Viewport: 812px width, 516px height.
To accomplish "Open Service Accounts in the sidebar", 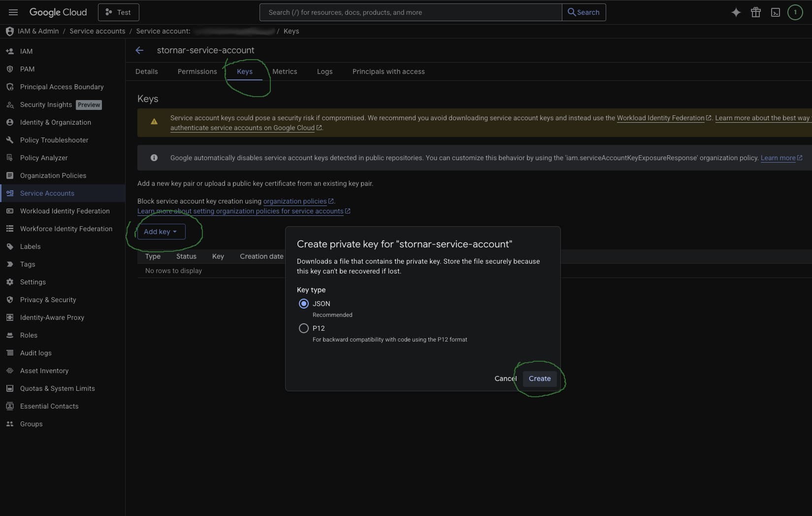I will tap(63, 193).
